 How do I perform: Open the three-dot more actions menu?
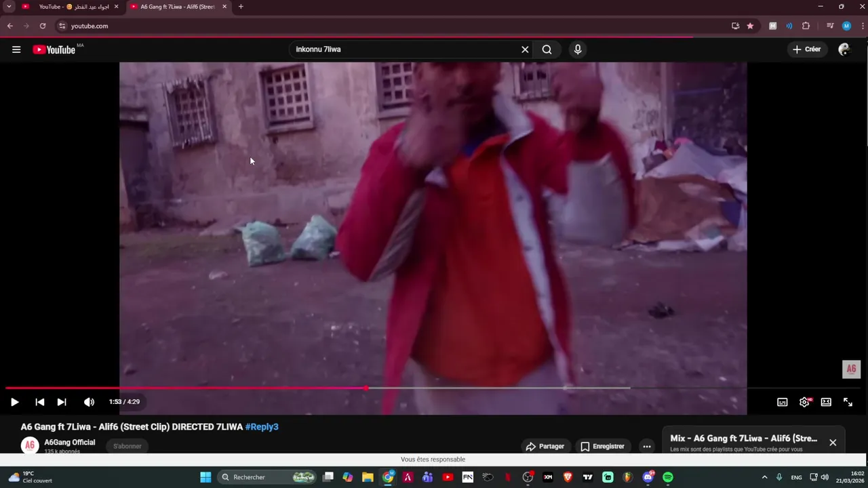pos(647,446)
